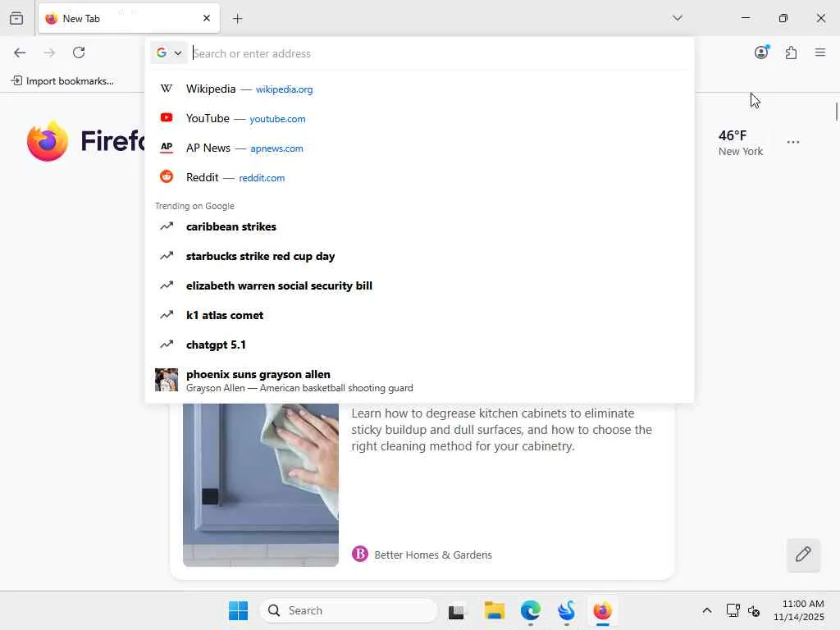Open the kitchen cabinet cleaning article image

click(x=261, y=485)
